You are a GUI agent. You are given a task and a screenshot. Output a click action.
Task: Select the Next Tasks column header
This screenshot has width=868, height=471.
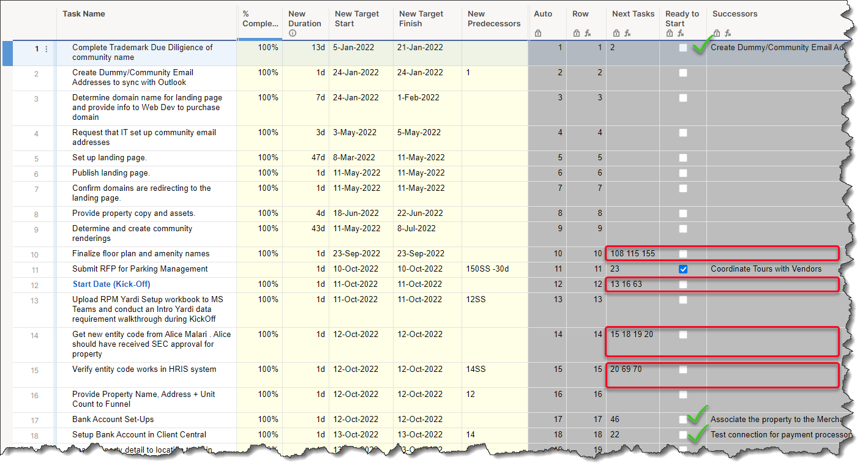(633, 23)
